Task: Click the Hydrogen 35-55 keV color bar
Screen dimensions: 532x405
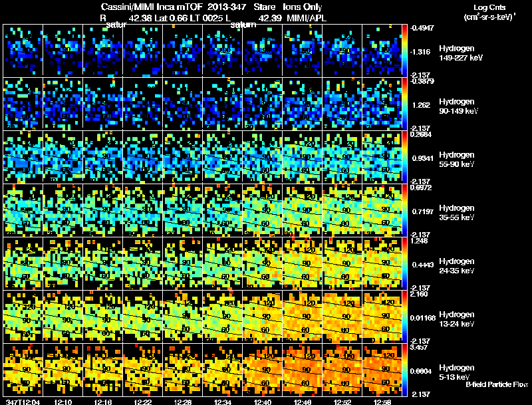Action: [405, 210]
